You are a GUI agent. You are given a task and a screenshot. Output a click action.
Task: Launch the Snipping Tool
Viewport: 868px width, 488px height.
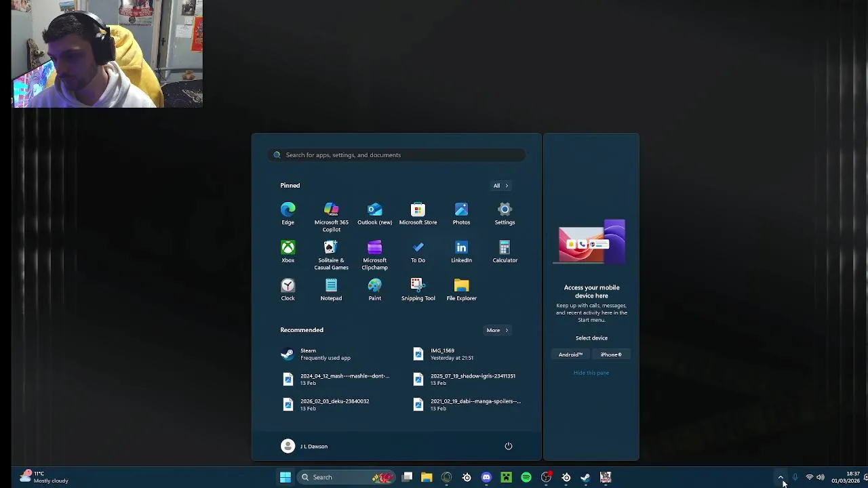418,289
